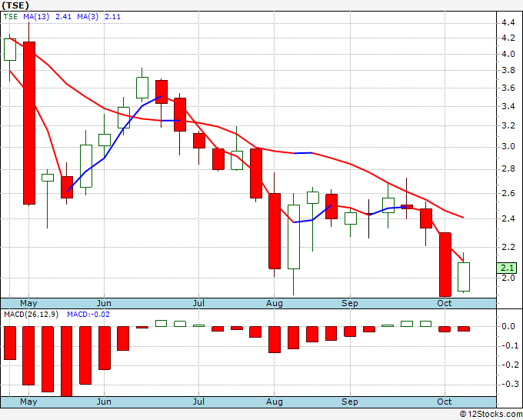Click the 3.8 price axis label
The height and width of the screenshot is (420, 523).
pos(508,71)
